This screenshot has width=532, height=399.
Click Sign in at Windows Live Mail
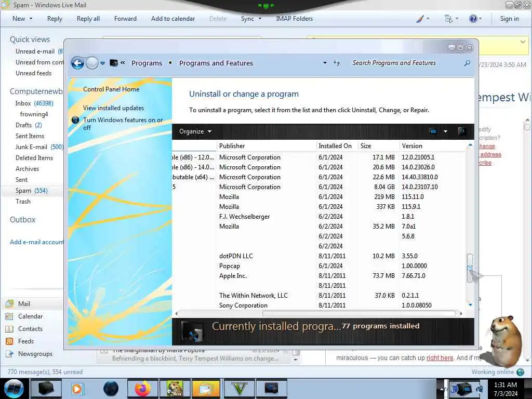pos(509,19)
